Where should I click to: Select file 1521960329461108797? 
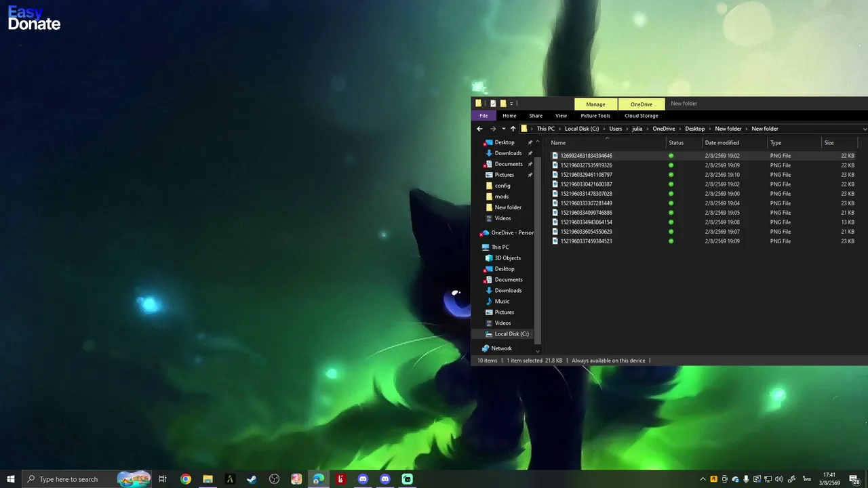pos(586,175)
